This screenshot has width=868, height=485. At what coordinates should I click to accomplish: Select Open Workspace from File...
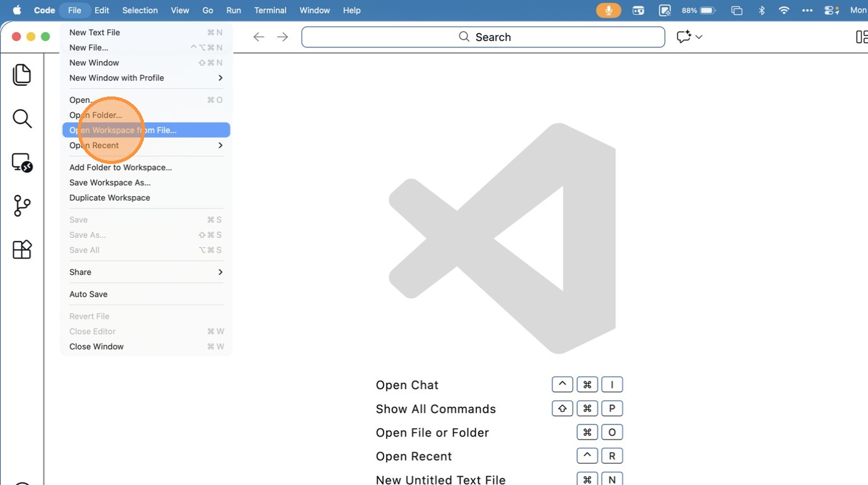[x=146, y=130]
